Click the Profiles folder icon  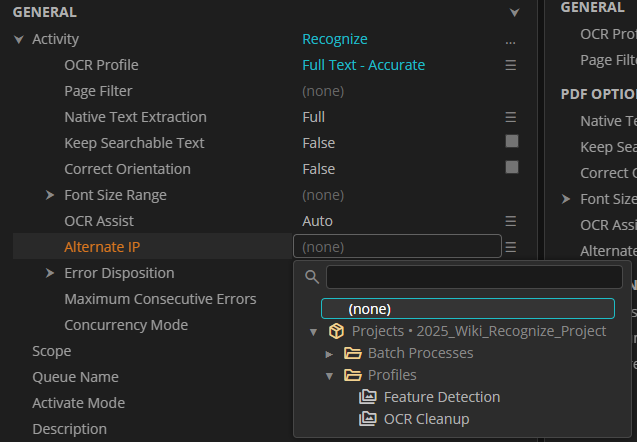(353, 375)
